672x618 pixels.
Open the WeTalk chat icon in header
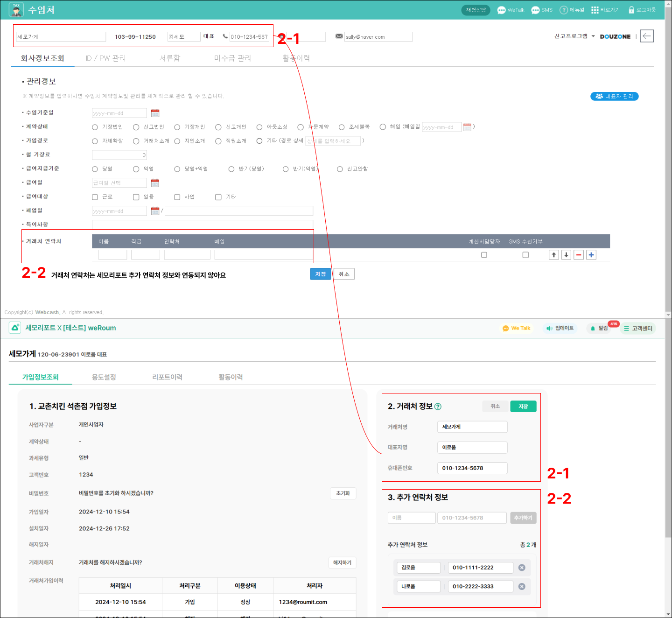tap(502, 10)
